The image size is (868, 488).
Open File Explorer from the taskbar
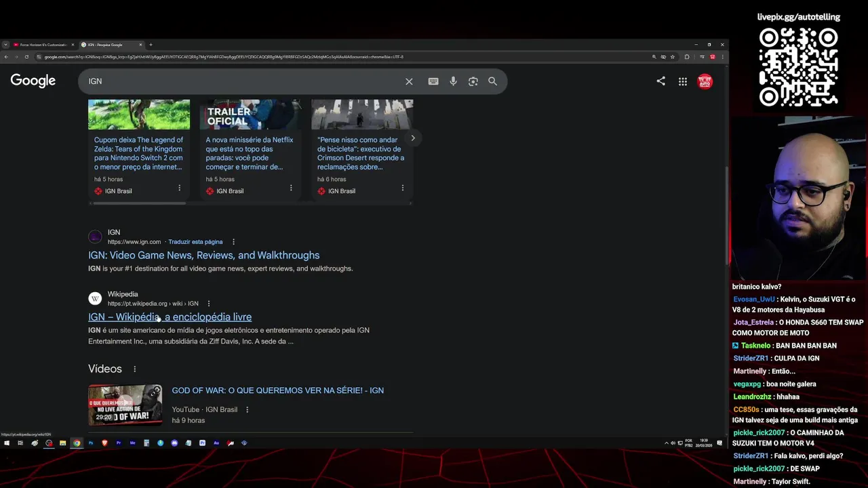(x=62, y=443)
